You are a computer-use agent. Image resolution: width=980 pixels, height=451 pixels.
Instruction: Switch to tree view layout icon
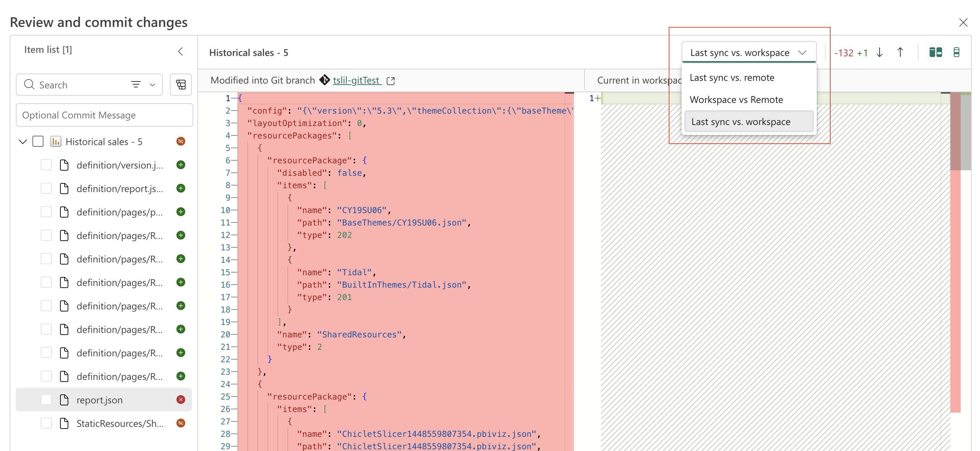(181, 85)
